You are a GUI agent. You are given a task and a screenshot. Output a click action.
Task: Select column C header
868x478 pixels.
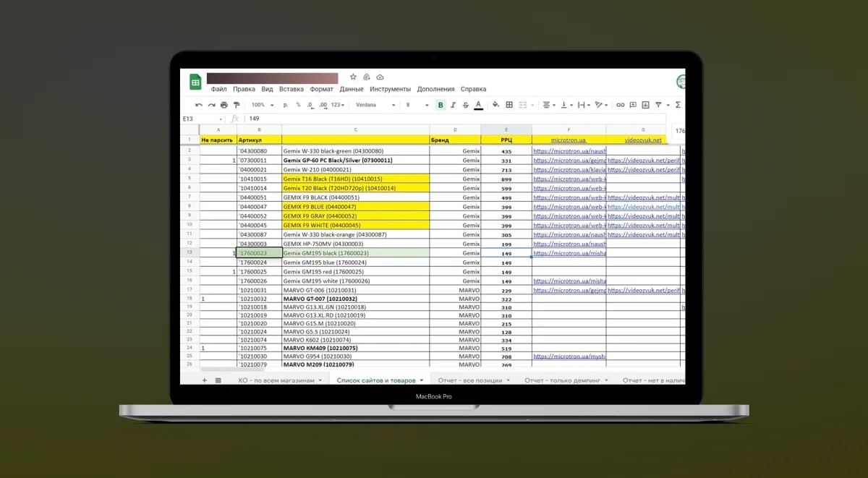(356, 130)
